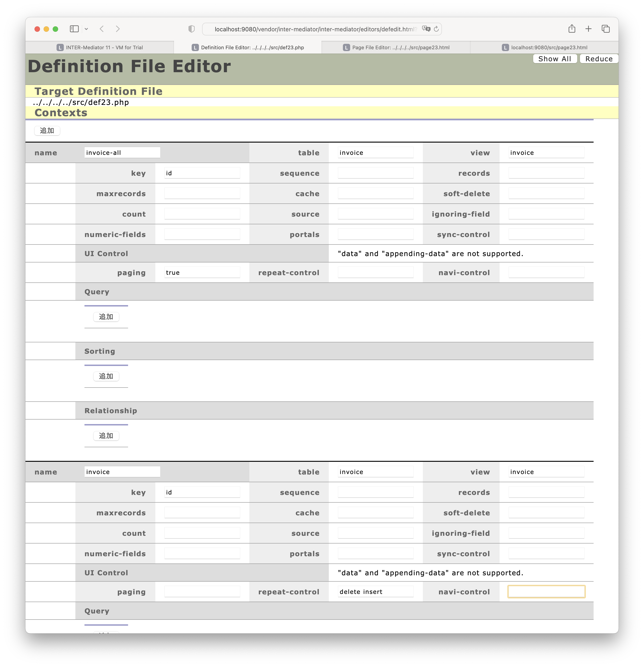Go forward with the right arrow
The image size is (644, 667).
coord(118,29)
